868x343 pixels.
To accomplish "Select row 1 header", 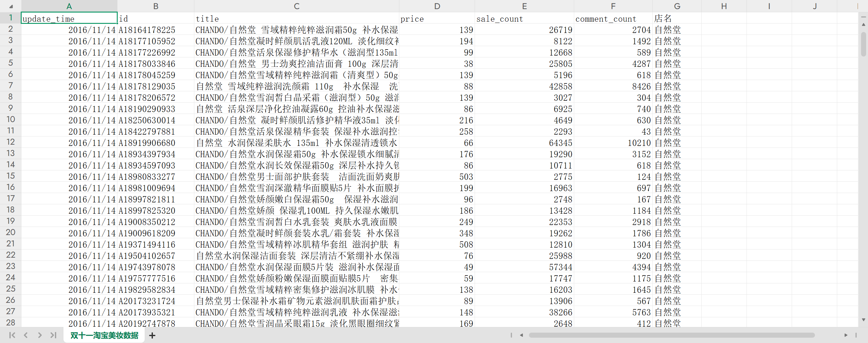I will [11, 18].
